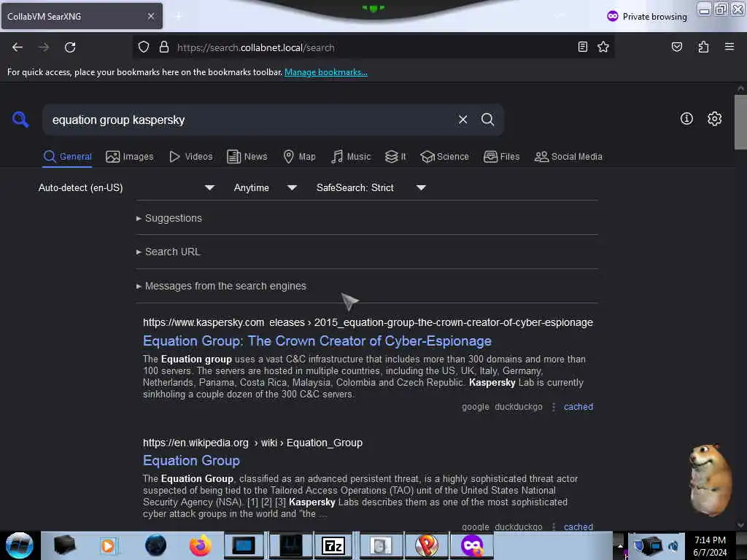Reload the current page

coord(70,47)
